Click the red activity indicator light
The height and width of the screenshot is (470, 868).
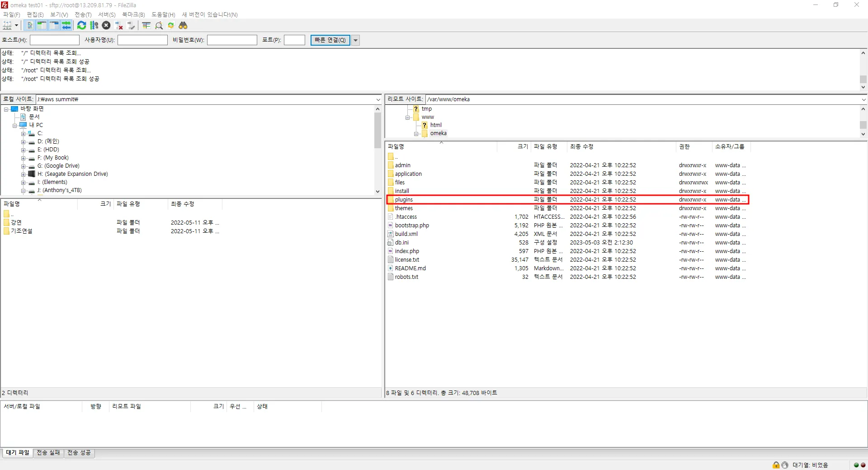(863, 465)
